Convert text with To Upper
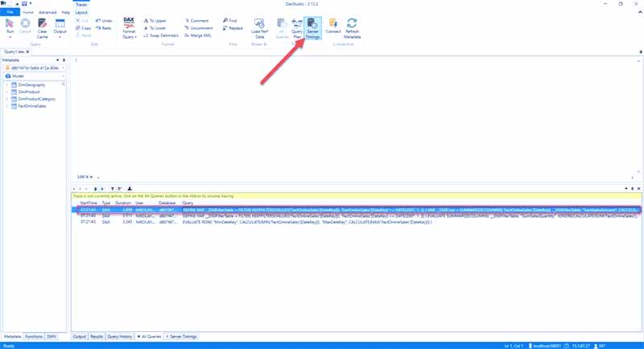The width and height of the screenshot is (644, 349). point(155,20)
